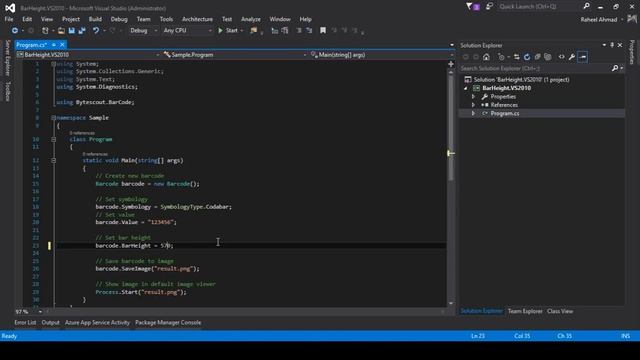Click the Navigate Backward toolbar icon
The height and width of the screenshot is (360, 640).
[15, 31]
